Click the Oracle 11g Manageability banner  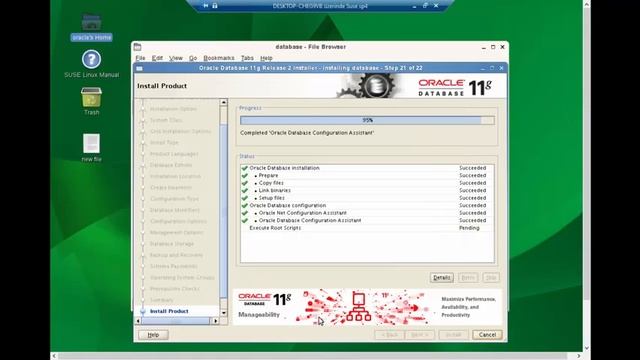367,307
